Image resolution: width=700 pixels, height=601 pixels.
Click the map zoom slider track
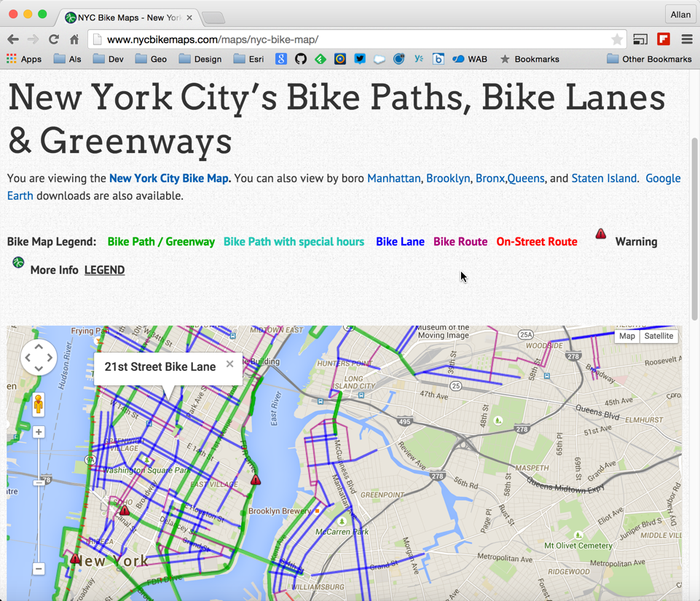(39, 500)
